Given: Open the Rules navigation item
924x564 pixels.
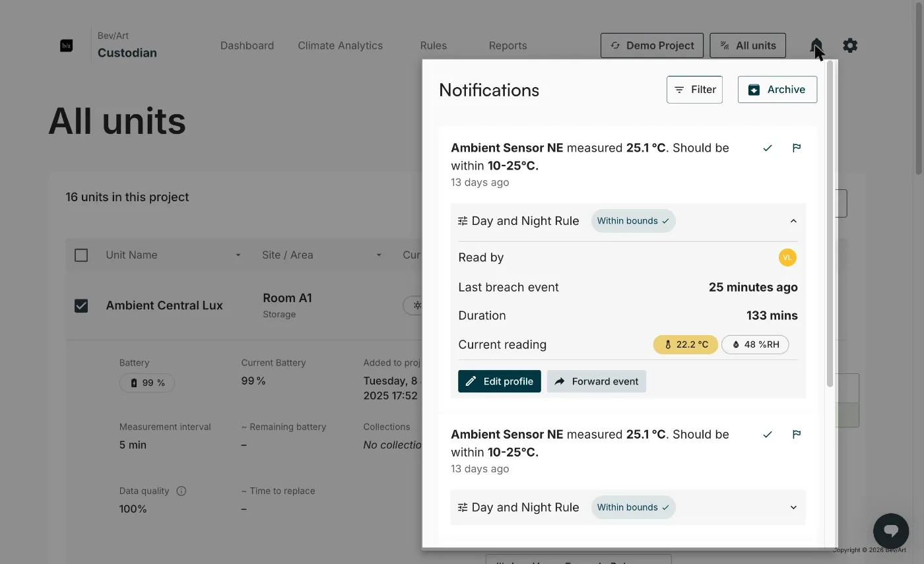Looking at the screenshot, I should coord(433,46).
